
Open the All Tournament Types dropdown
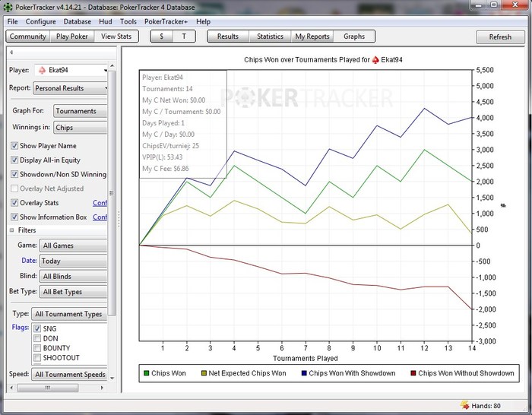coord(70,314)
